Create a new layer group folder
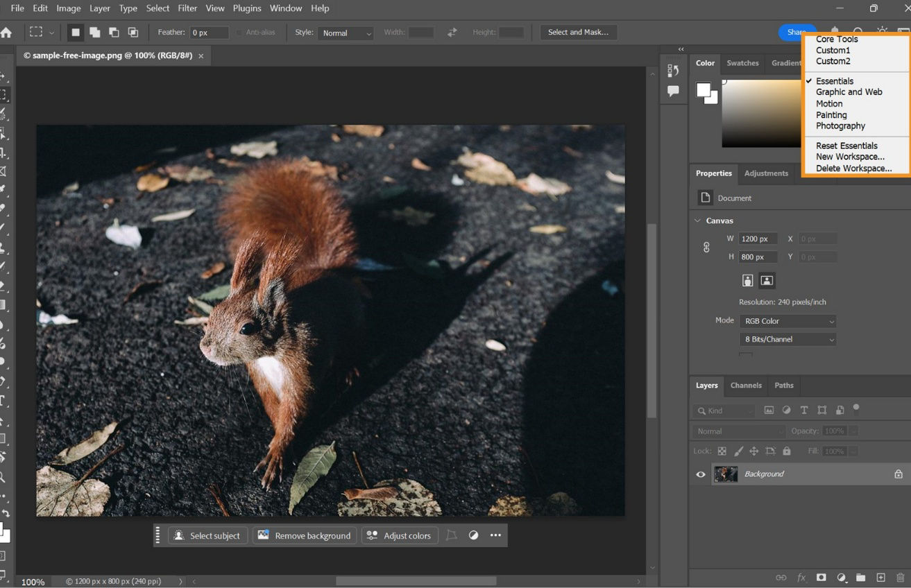This screenshot has width=911, height=588. [x=860, y=578]
